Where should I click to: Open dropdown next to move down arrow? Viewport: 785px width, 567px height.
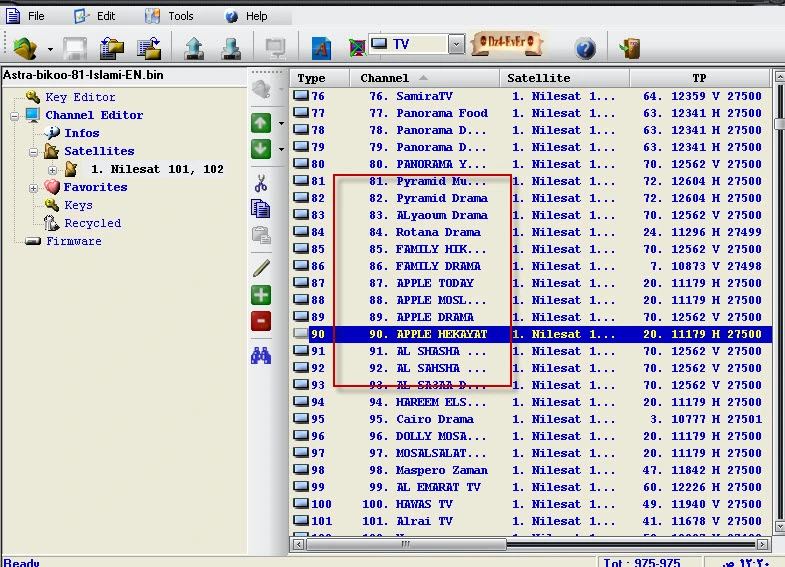pos(281,149)
